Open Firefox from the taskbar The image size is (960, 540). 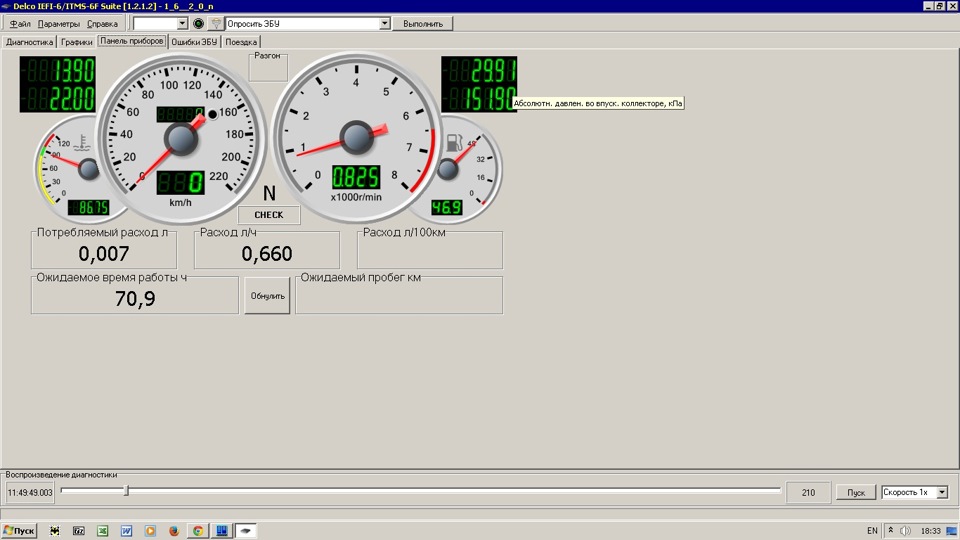(x=174, y=531)
